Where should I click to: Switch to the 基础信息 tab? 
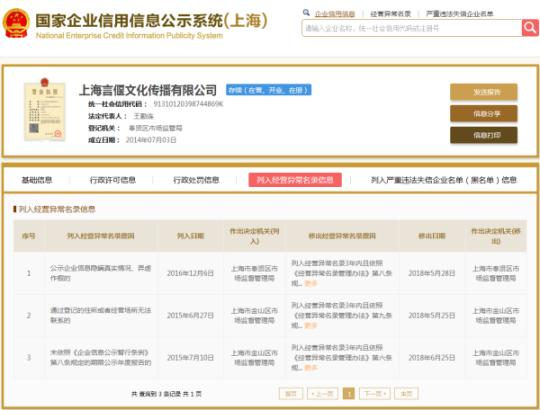[x=37, y=180]
